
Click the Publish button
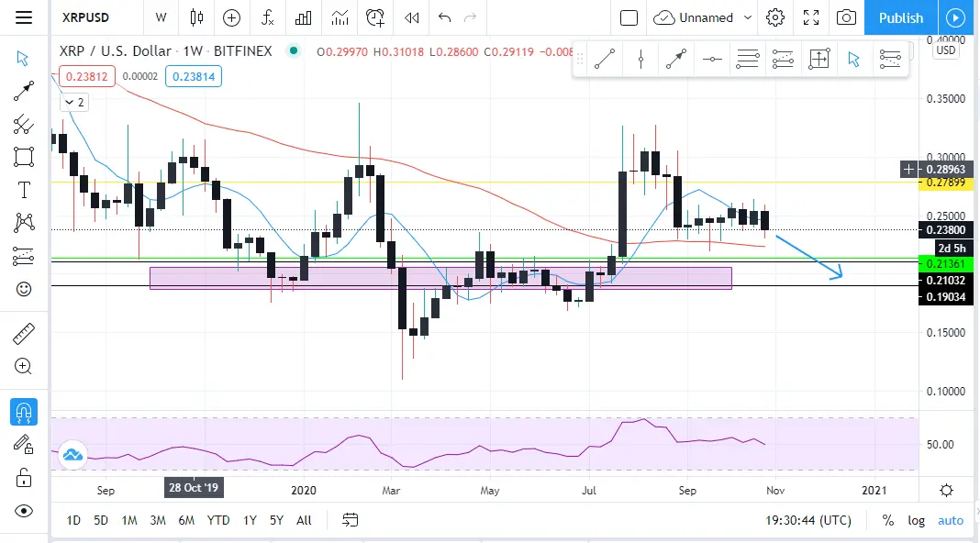[x=900, y=17]
